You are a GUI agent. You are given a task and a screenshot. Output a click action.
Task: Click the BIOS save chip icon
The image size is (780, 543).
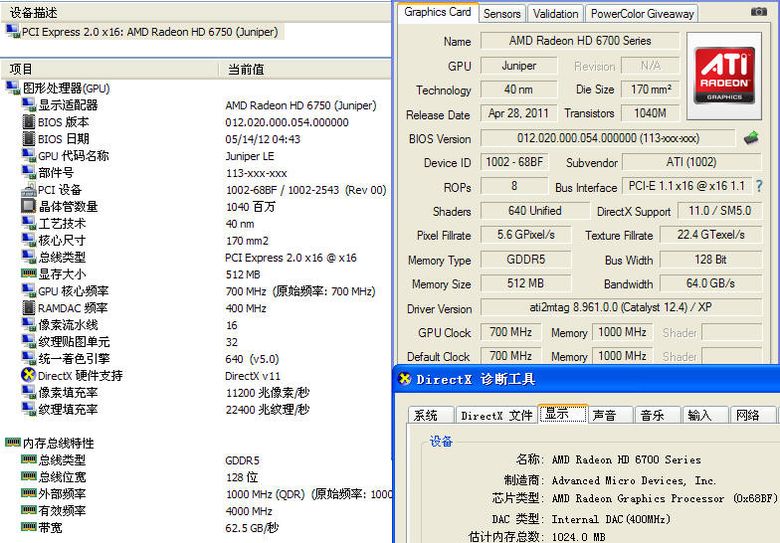point(751,137)
